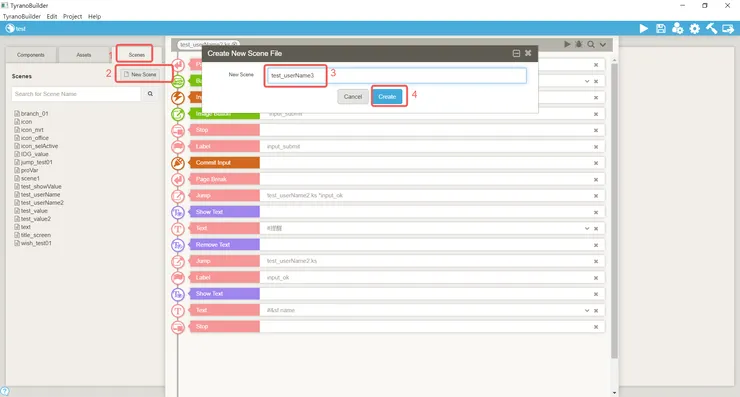The width and height of the screenshot is (740, 397).
Task: Minimize the Create New Scene File dialog
Action: 516,53
